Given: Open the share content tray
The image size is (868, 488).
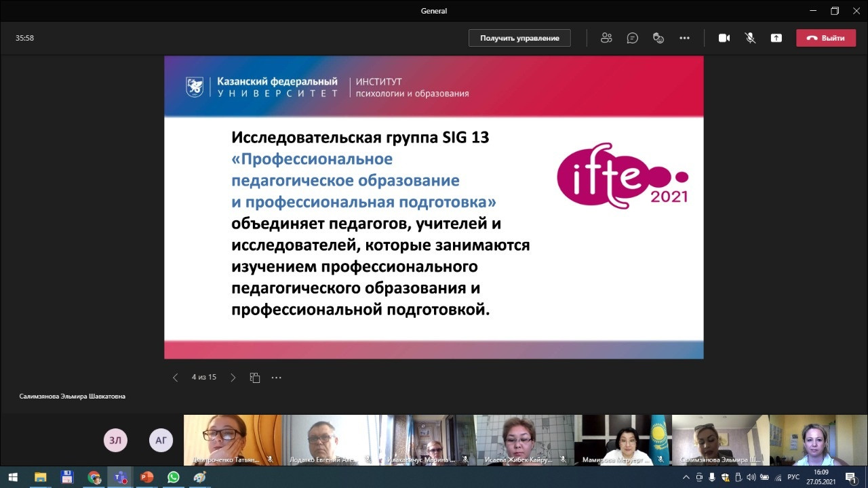Looking at the screenshot, I should pos(776,38).
